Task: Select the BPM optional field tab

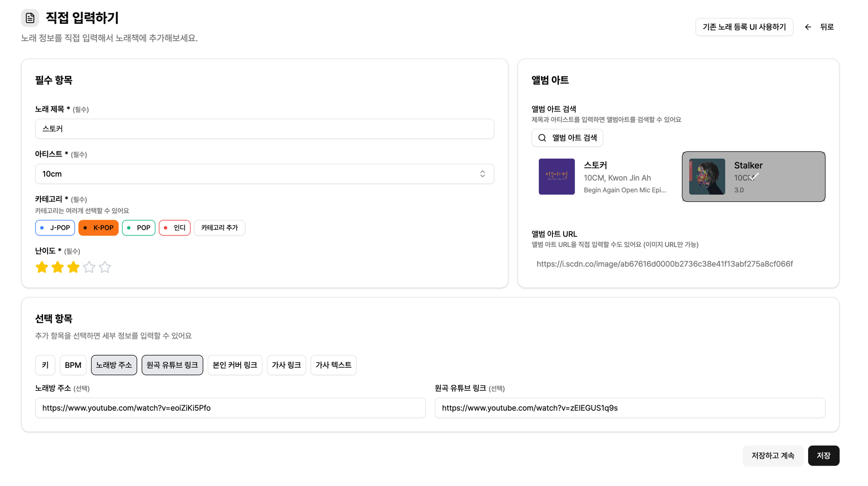Action: [73, 365]
